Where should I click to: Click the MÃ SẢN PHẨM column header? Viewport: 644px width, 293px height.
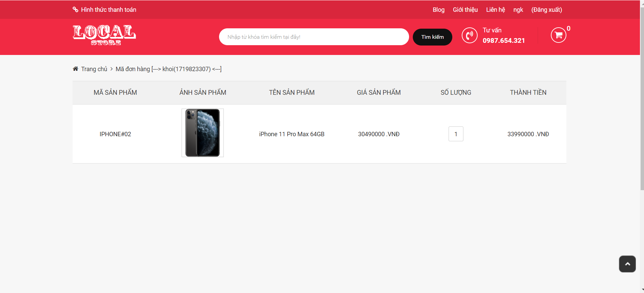coord(115,92)
